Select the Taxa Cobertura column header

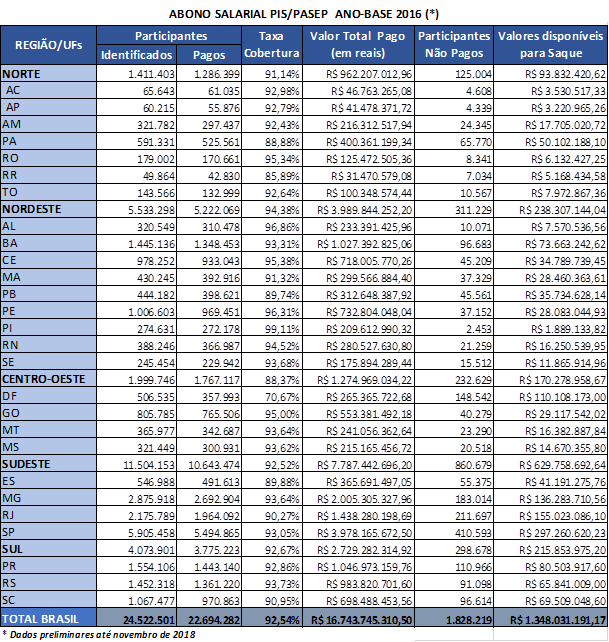pyautogui.click(x=271, y=45)
